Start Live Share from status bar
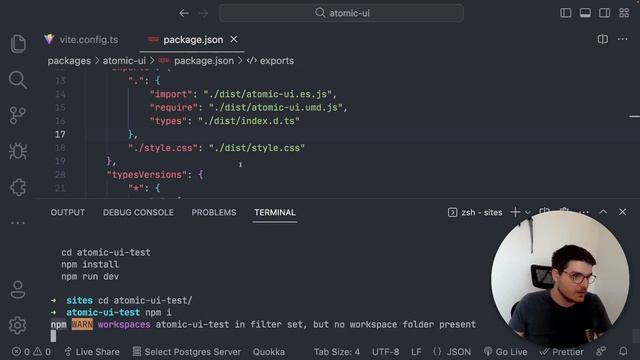The image size is (640, 360). [x=92, y=352]
